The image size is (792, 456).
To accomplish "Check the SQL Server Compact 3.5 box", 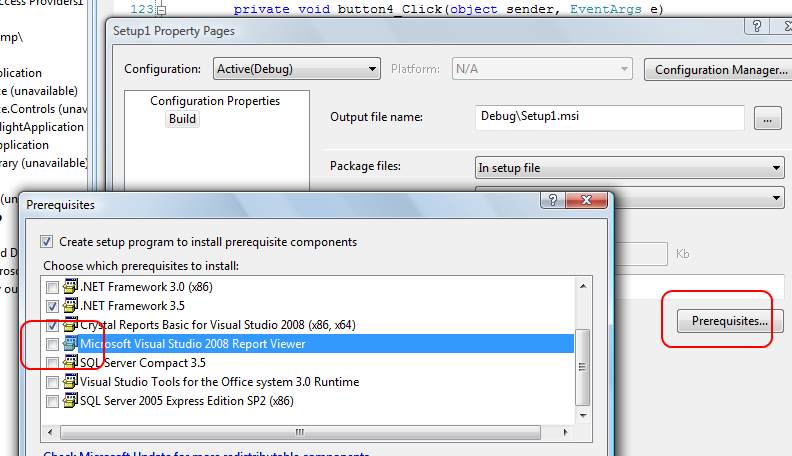I will 52,363.
